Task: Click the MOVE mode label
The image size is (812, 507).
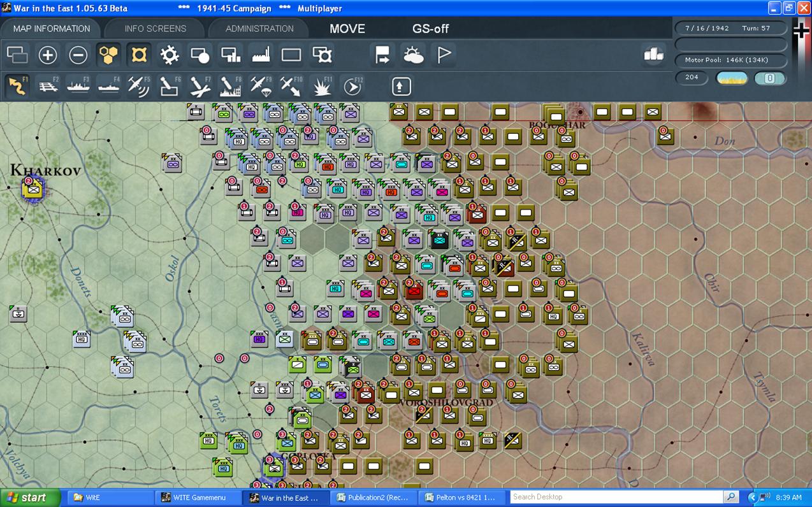Action: 347,29
